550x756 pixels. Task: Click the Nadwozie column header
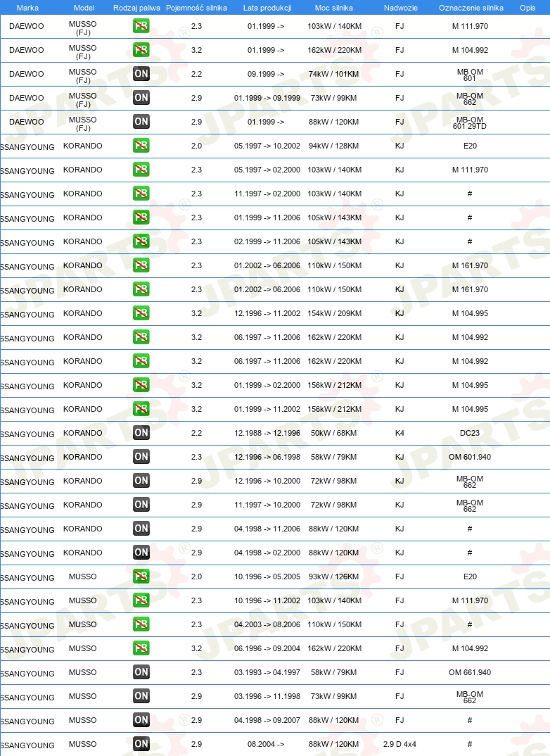(x=401, y=8)
